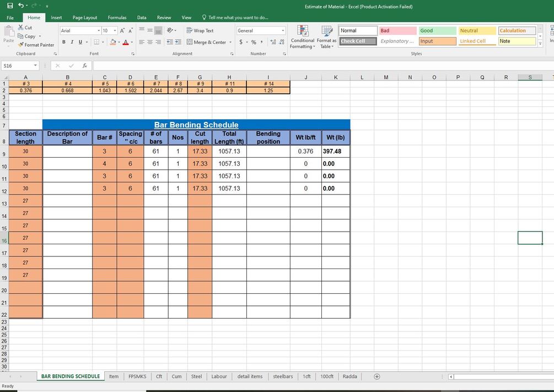The image size is (554, 392).
Task: Save the workbook using the Save icon
Action: click(x=10, y=6)
